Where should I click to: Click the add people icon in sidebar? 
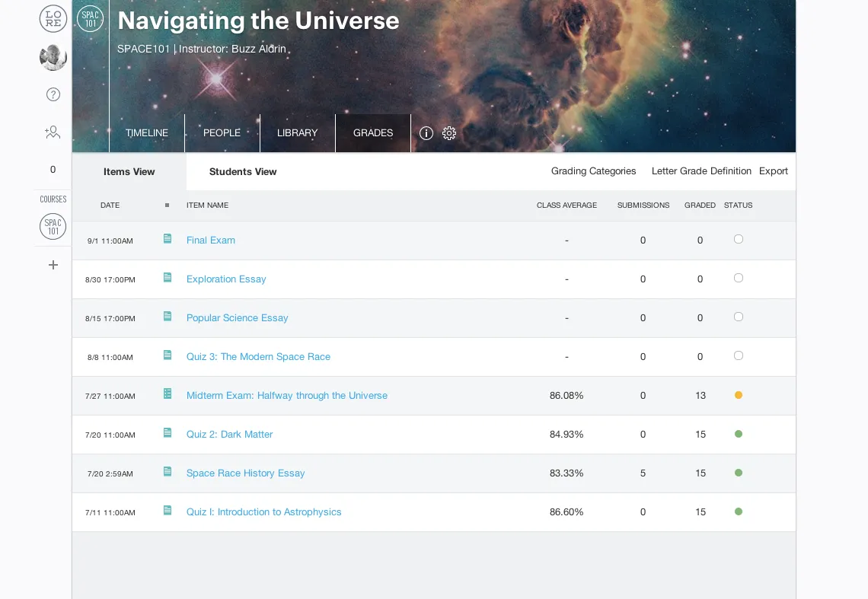53,132
